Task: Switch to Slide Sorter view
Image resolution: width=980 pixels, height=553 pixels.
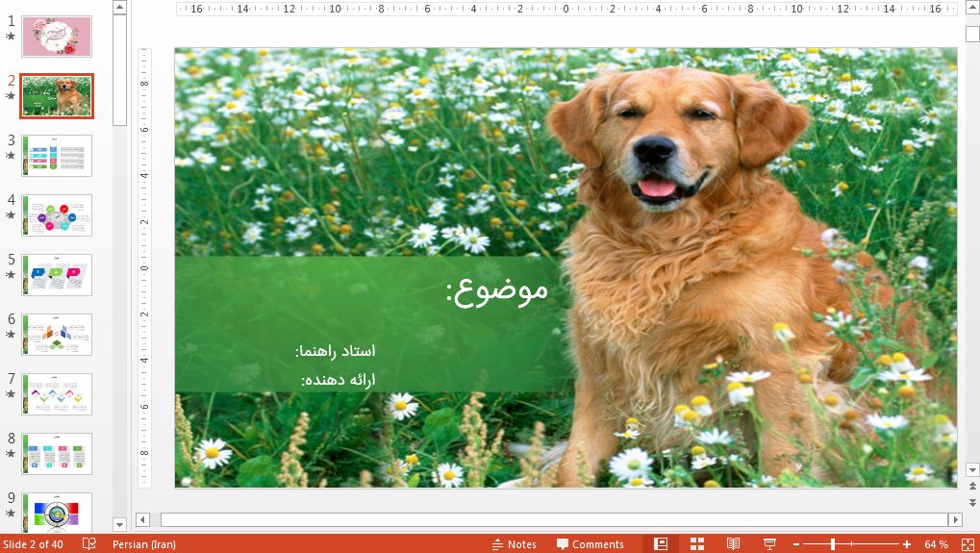Action: pyautogui.click(x=697, y=544)
